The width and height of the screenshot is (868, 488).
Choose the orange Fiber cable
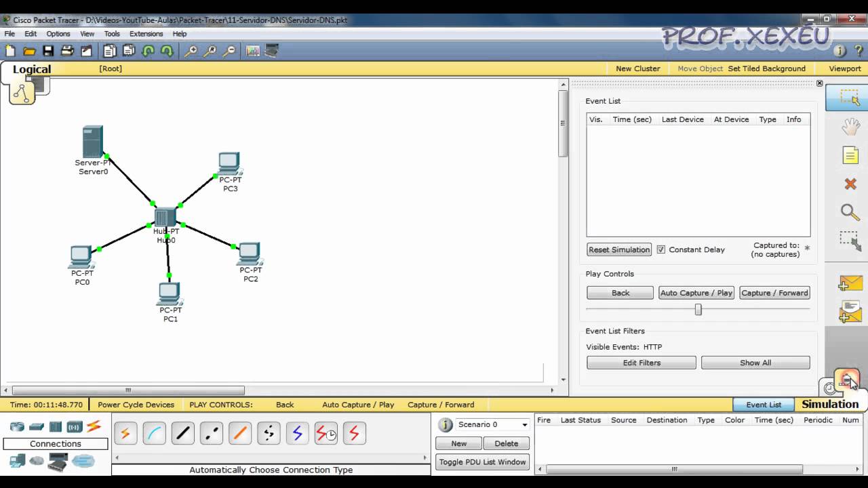point(239,433)
